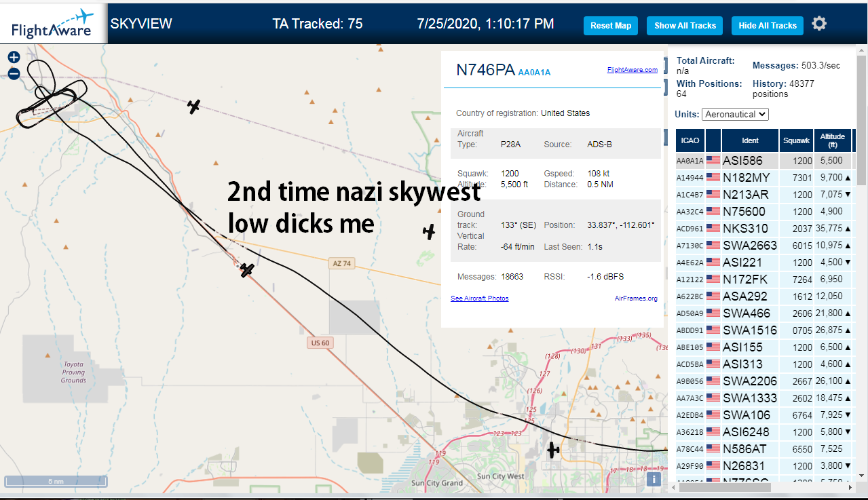Sort the table by Altitude (ft) column
The image size is (868, 500).
tap(832, 140)
